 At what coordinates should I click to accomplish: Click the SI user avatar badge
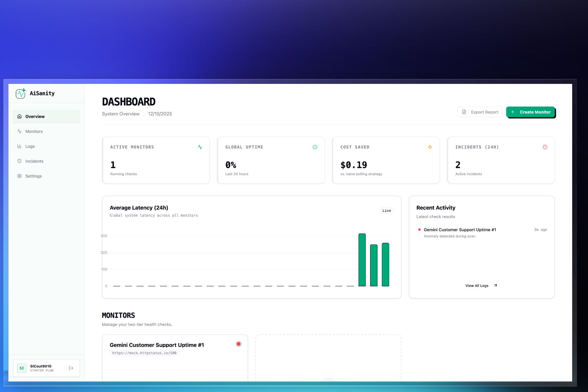point(22,368)
